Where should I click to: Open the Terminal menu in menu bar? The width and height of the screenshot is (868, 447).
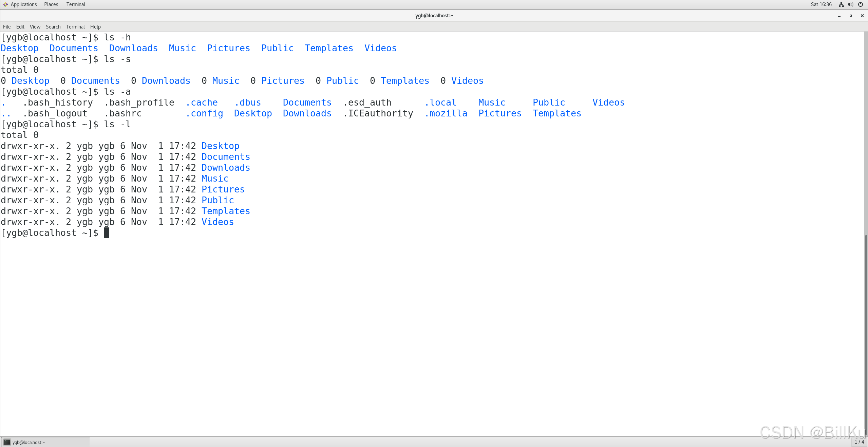click(75, 27)
